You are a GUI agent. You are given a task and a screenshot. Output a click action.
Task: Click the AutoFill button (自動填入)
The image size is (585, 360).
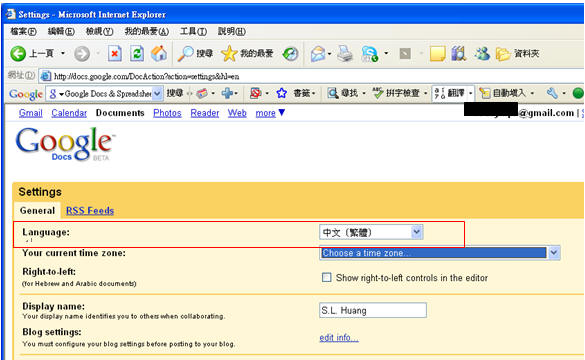coord(503,93)
